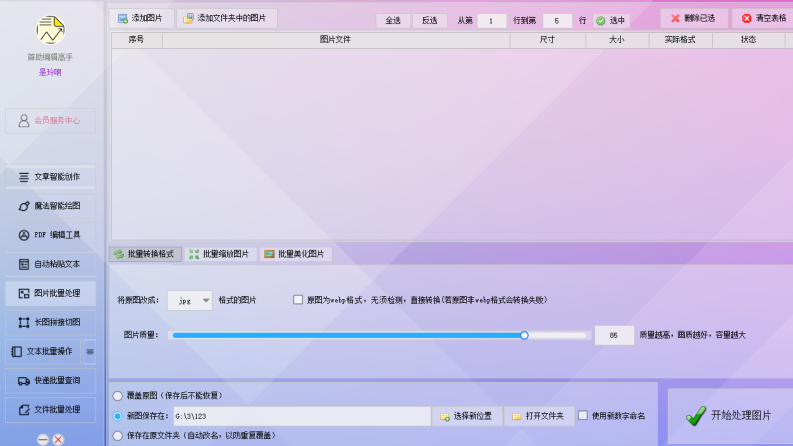Click 打开文件夹 button

point(539,416)
